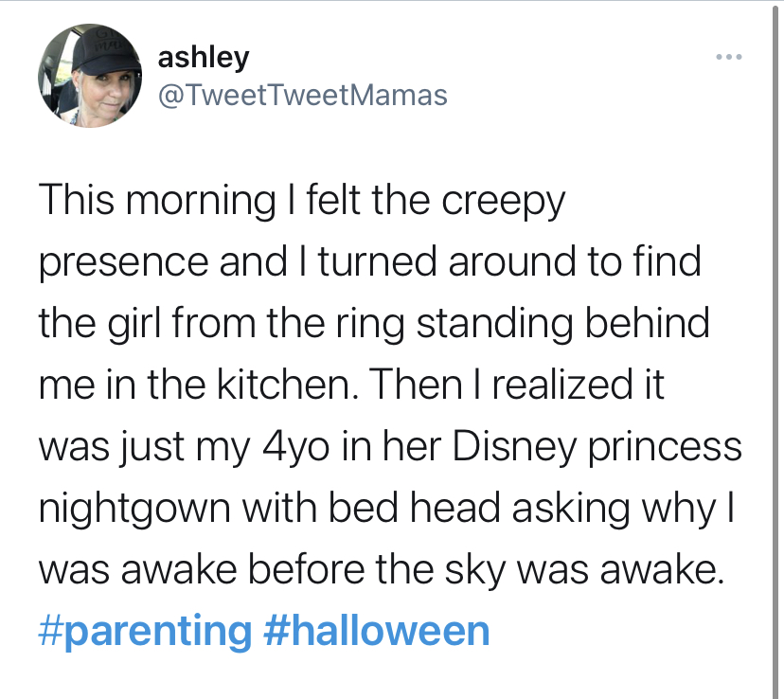
Task: Click the word "presence" in the tweet
Action: (122, 262)
